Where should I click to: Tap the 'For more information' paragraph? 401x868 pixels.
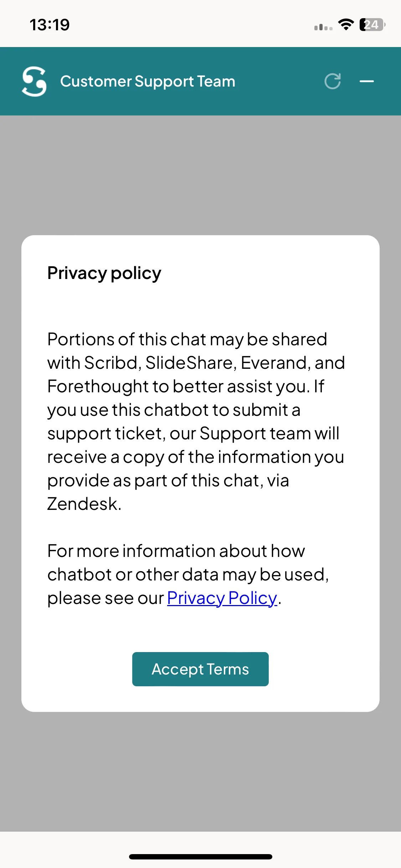tap(188, 574)
